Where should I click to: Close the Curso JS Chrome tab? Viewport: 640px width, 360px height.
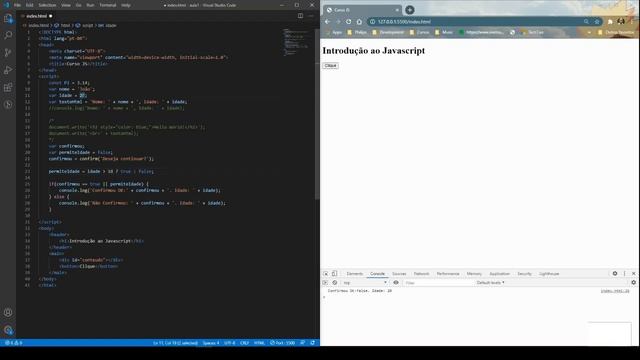(x=397, y=10)
